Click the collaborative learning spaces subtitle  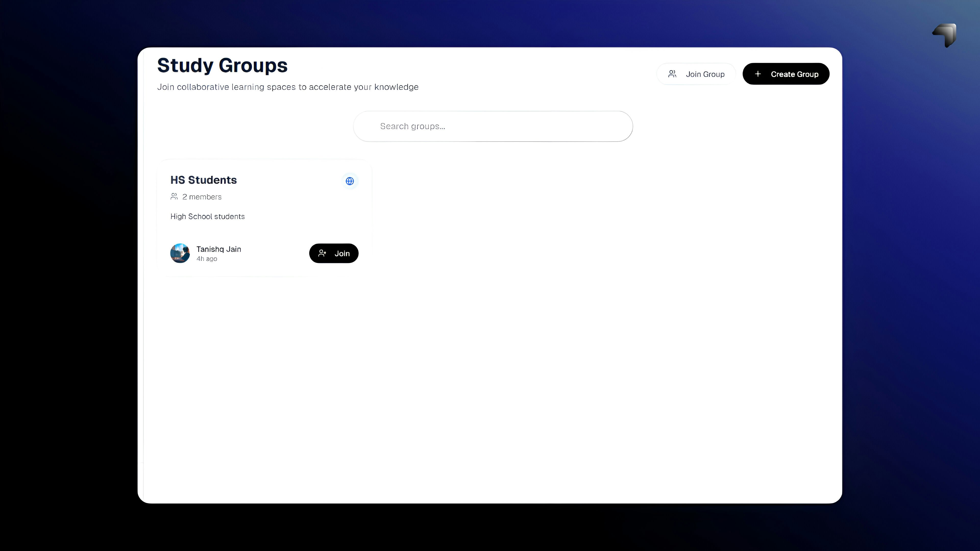click(288, 87)
